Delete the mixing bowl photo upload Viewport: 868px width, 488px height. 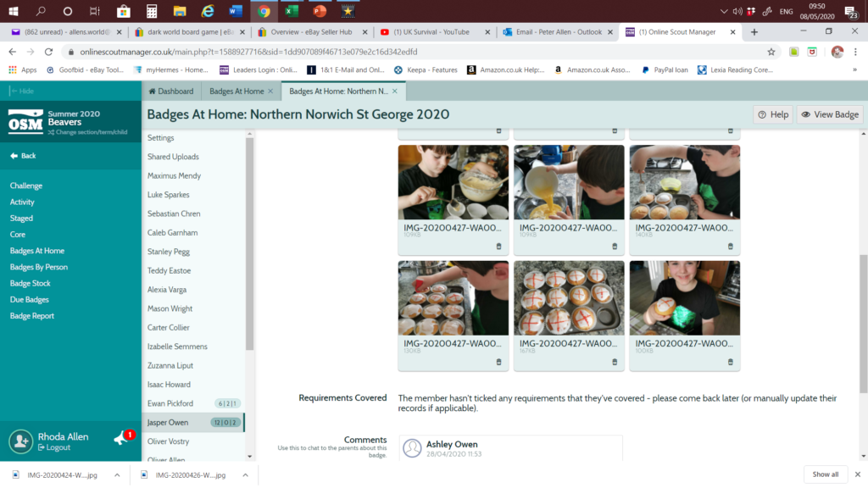coord(498,247)
